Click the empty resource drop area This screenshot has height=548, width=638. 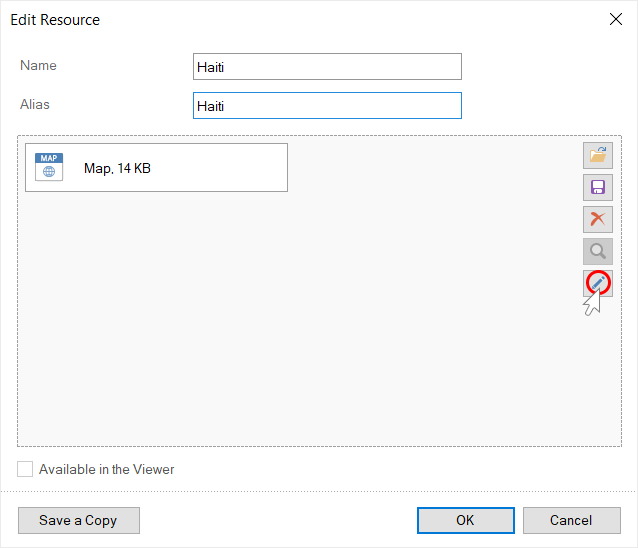[x=300, y=330]
